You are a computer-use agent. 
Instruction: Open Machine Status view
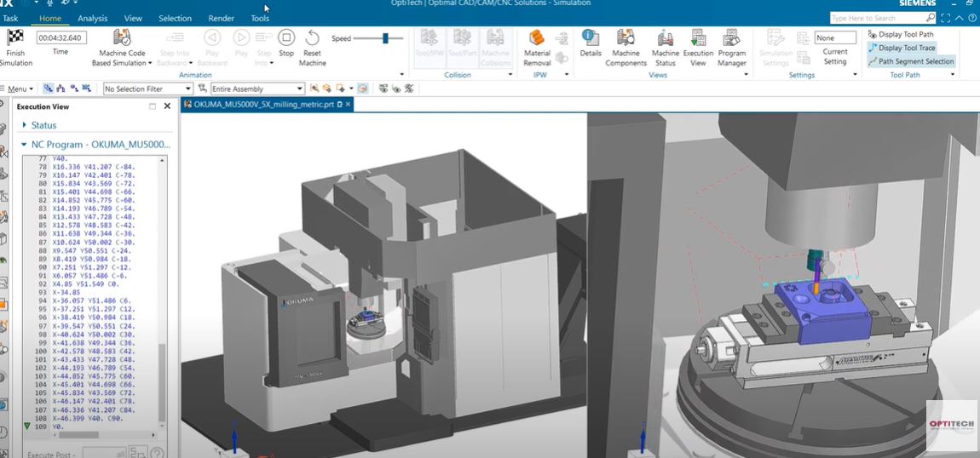coord(665,38)
